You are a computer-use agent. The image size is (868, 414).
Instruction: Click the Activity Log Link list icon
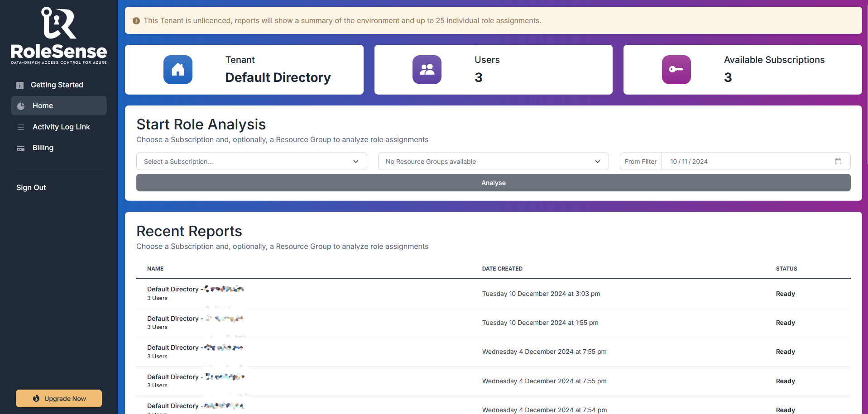(21, 127)
